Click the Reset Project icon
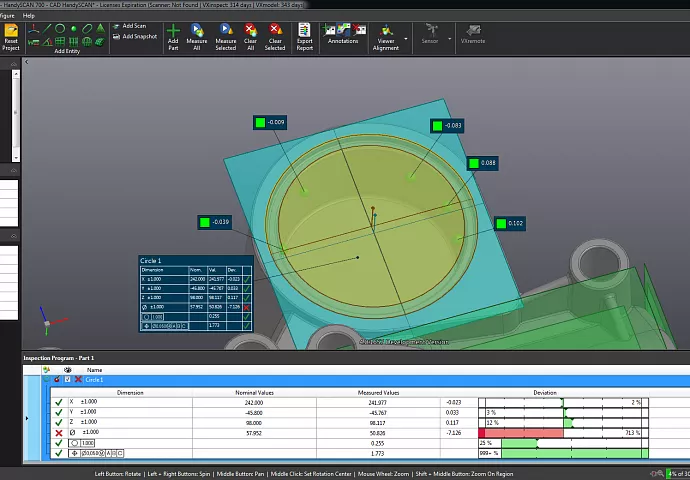Viewport: 690px width, 480px height. [11, 31]
